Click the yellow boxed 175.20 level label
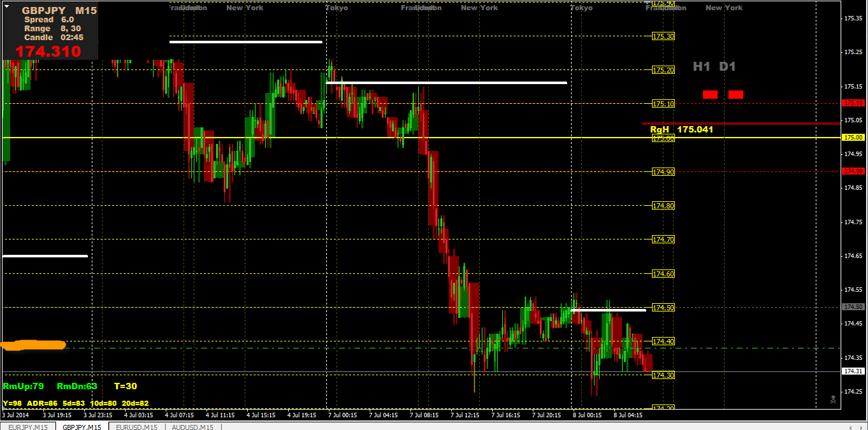Image resolution: width=868 pixels, height=430 pixels. 663,70
